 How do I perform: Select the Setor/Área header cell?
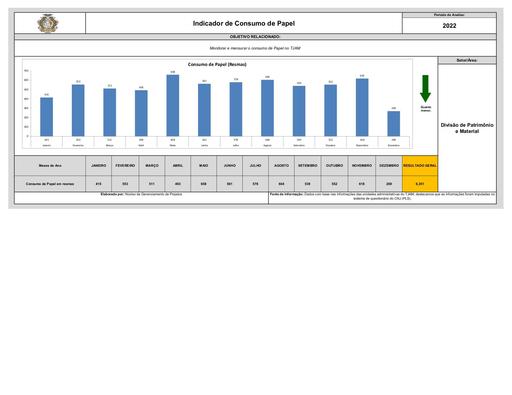[x=467, y=60]
